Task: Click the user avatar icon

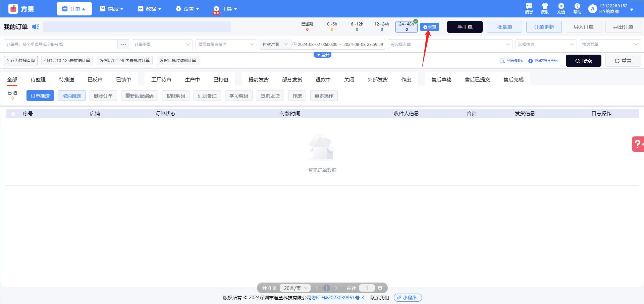Action: tap(593, 9)
